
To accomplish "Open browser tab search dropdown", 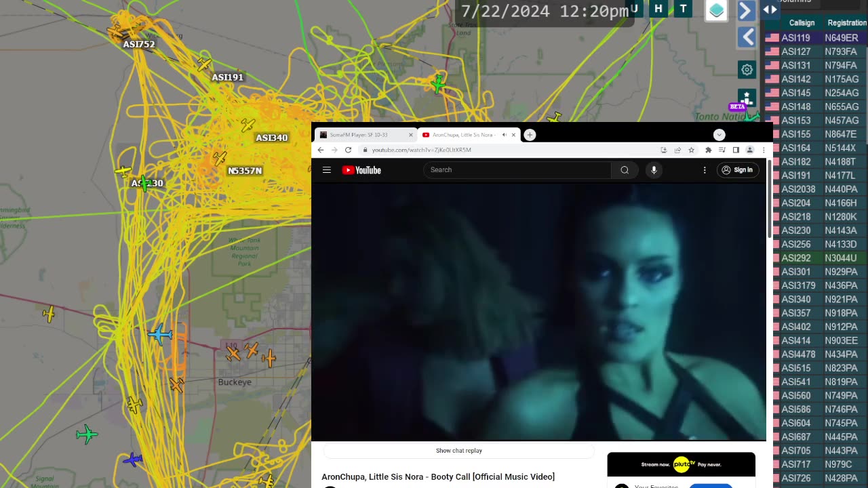I will [x=719, y=135].
